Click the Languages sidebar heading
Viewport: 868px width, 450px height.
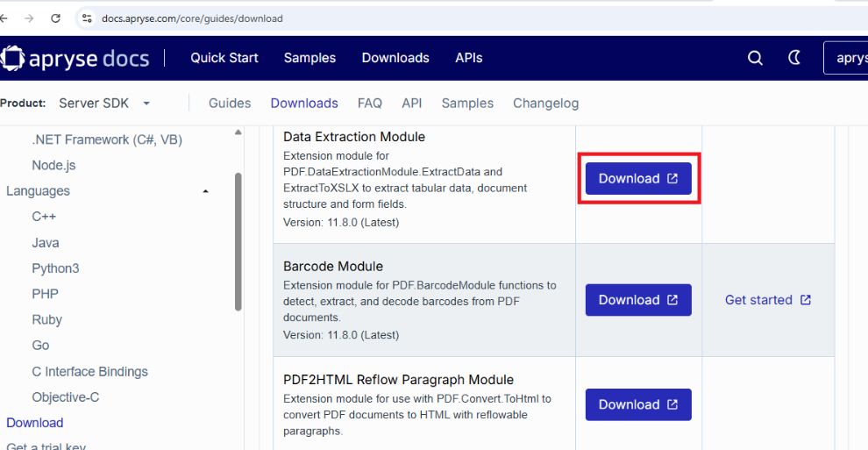pyautogui.click(x=39, y=191)
